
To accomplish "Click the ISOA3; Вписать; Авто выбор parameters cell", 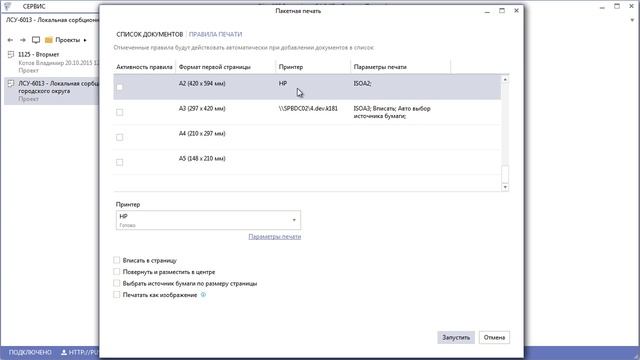I will click(x=392, y=112).
